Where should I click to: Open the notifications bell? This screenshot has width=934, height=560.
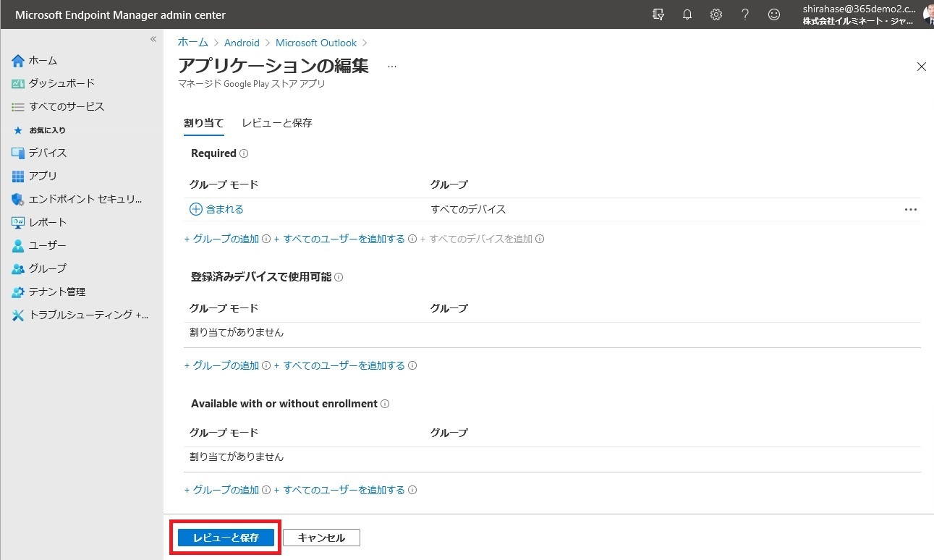687,14
